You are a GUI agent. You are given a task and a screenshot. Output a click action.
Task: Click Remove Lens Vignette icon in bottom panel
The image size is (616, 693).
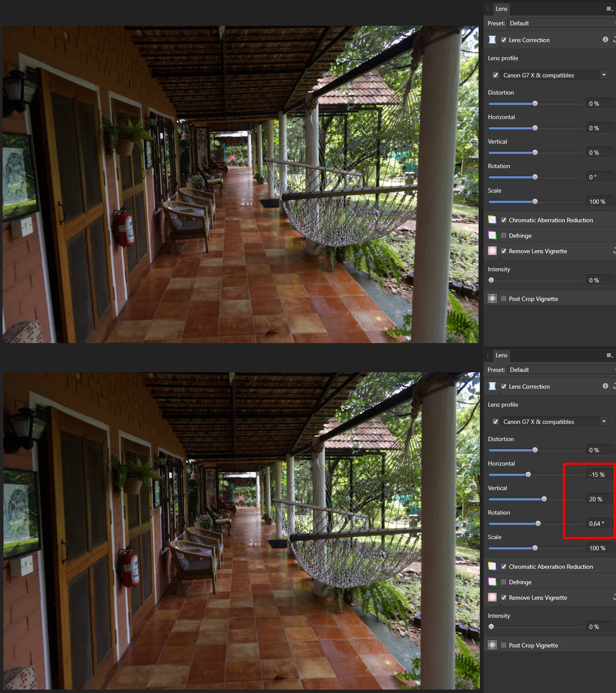(492, 597)
